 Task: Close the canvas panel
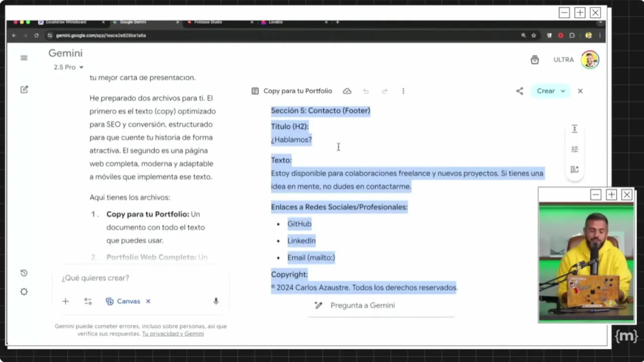pos(580,91)
